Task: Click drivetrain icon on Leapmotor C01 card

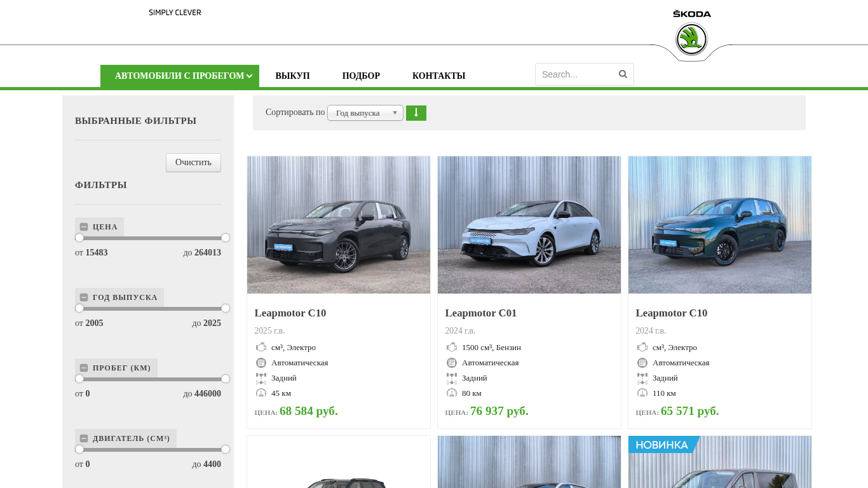Action: (x=452, y=378)
